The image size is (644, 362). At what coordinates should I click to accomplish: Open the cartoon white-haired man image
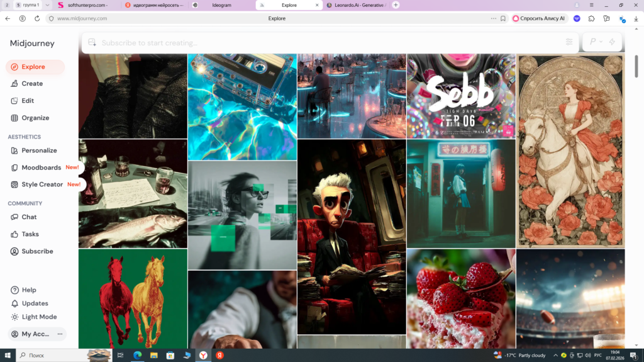(352, 237)
